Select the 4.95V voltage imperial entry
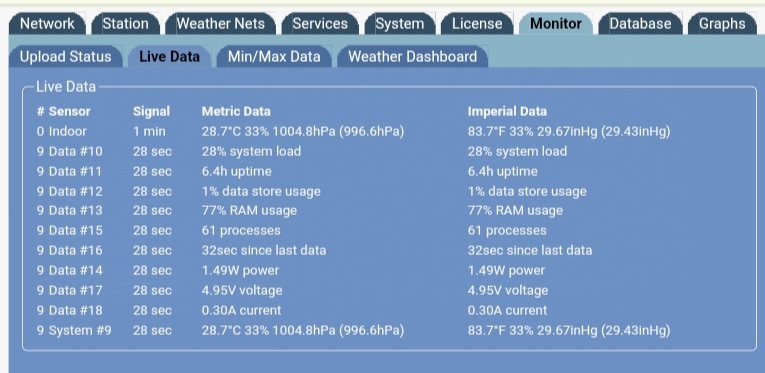This screenshot has width=765, height=373. pyautogui.click(x=508, y=291)
